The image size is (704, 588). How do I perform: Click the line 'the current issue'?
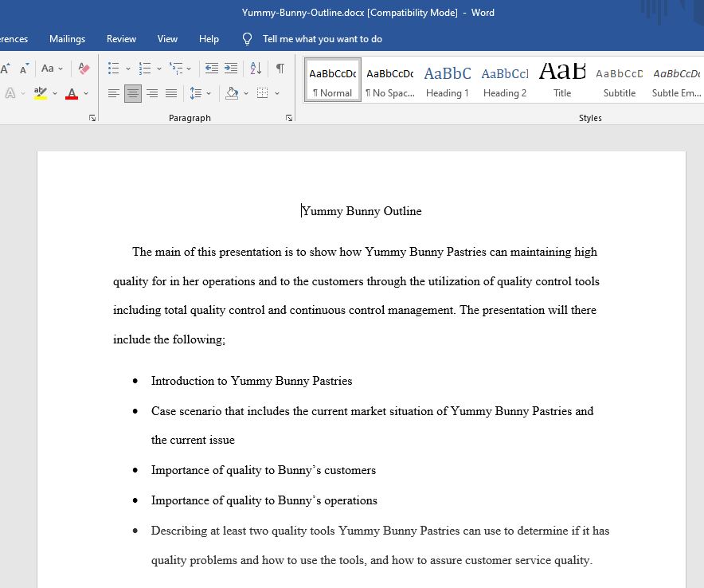point(193,440)
